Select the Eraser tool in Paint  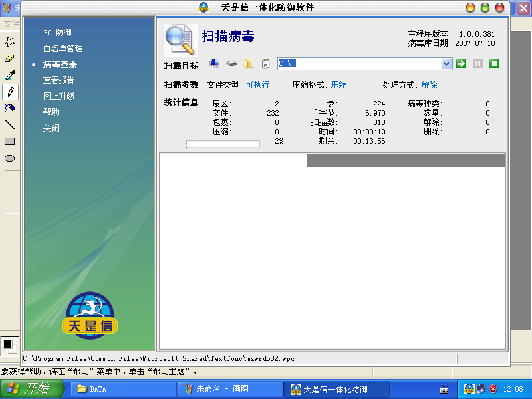10,59
